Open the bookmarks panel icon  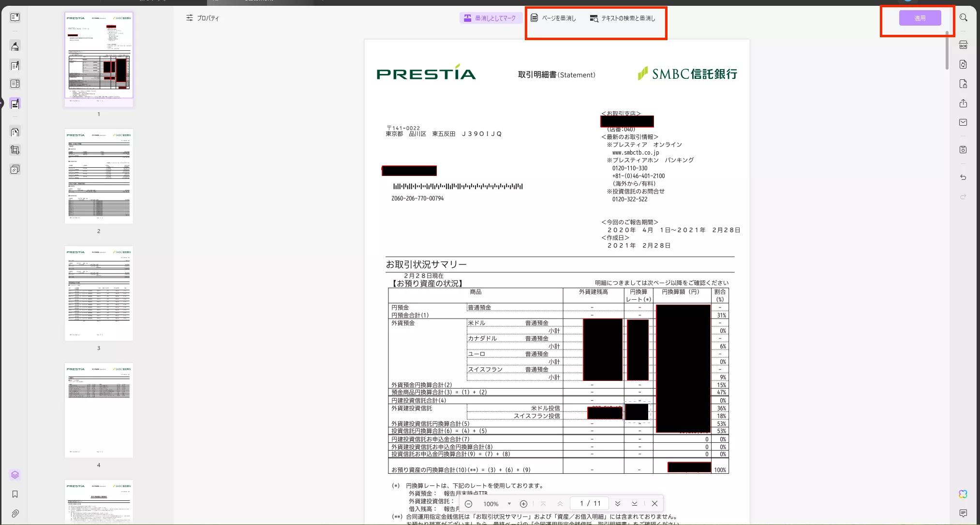[15, 494]
